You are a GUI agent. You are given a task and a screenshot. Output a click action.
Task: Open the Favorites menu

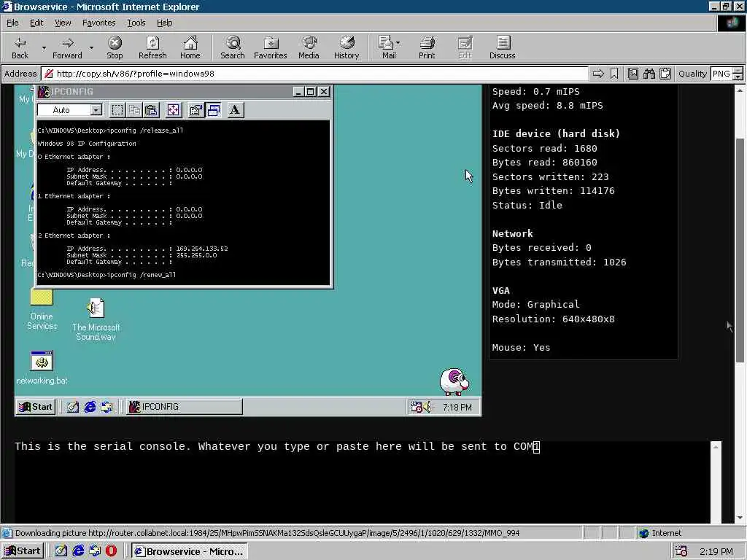pyautogui.click(x=98, y=23)
